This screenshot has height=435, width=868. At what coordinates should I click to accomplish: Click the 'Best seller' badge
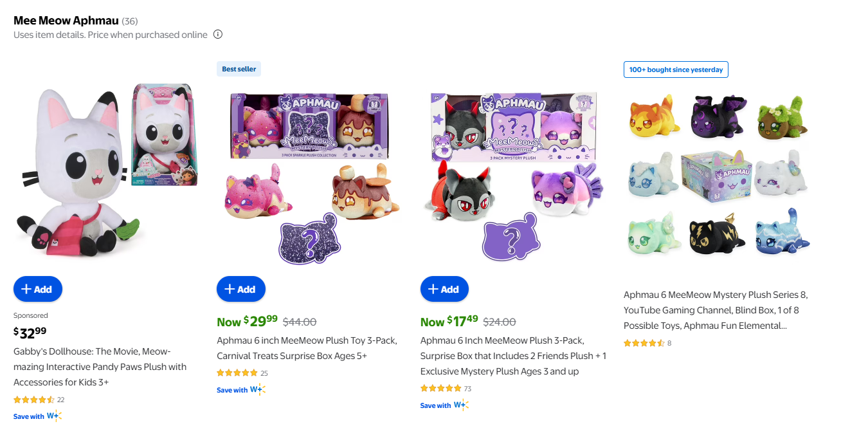click(239, 69)
